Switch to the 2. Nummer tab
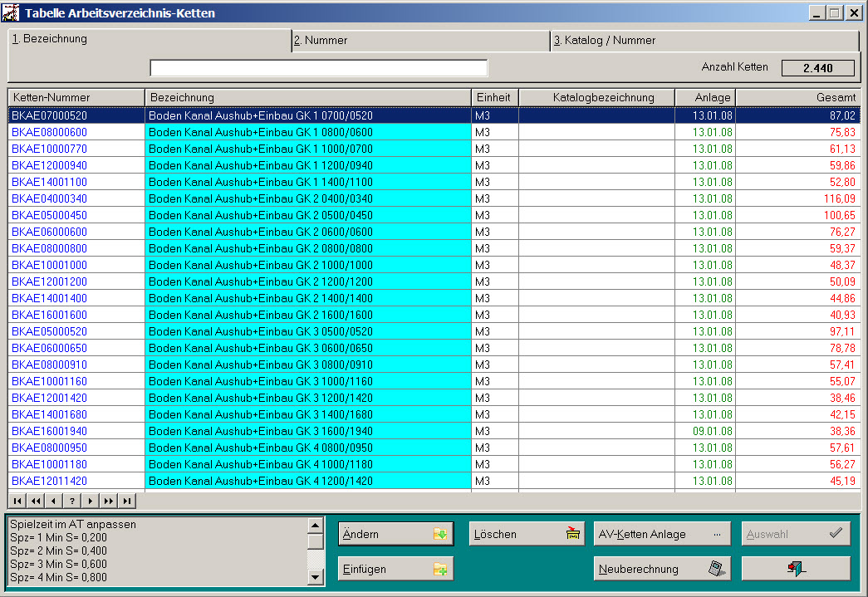 419,40
